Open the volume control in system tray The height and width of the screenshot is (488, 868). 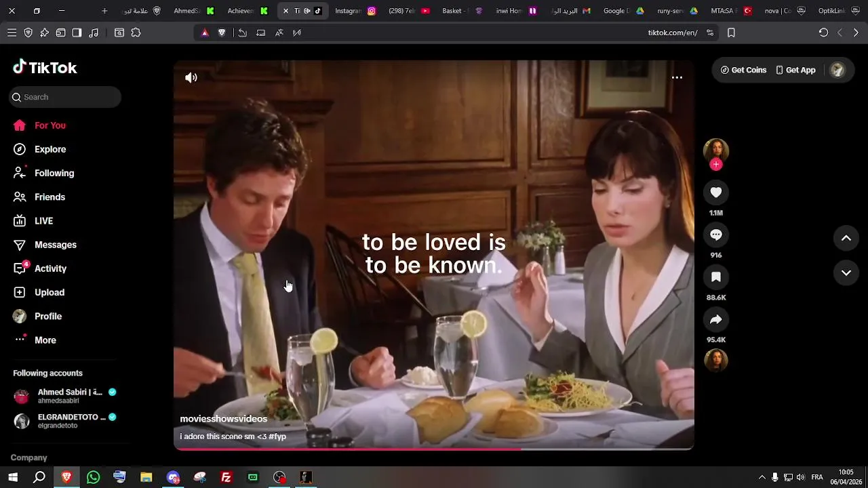[x=801, y=477]
